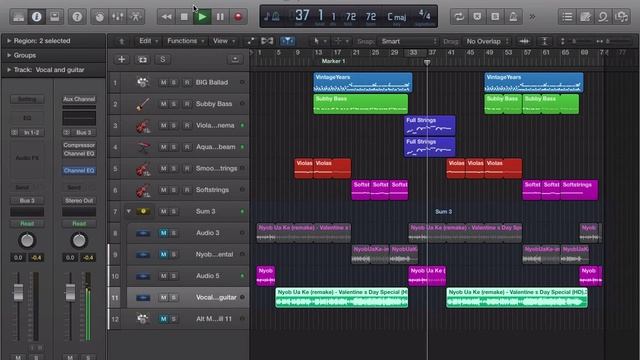
Task: Mute the BIG Ballad track
Action: (x=163, y=82)
